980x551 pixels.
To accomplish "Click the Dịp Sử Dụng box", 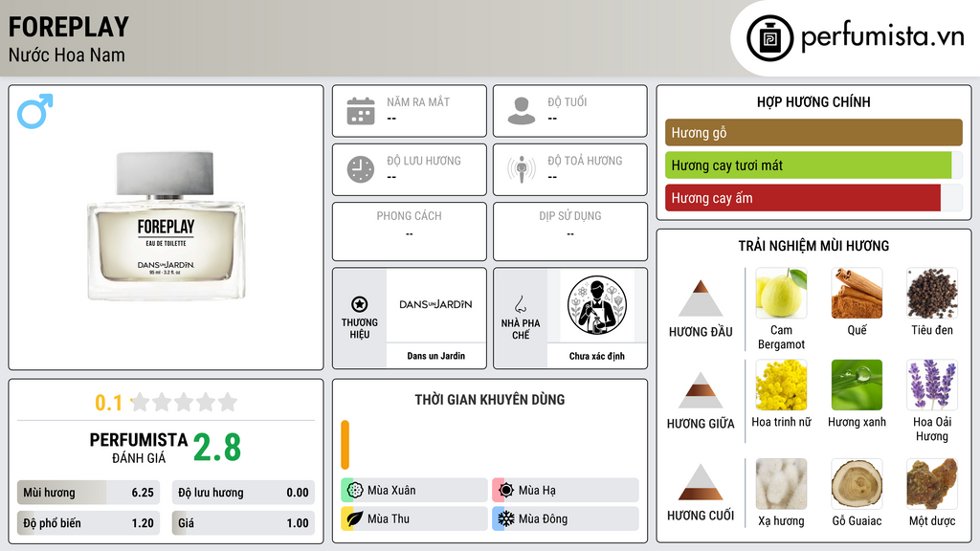I will coord(570,231).
